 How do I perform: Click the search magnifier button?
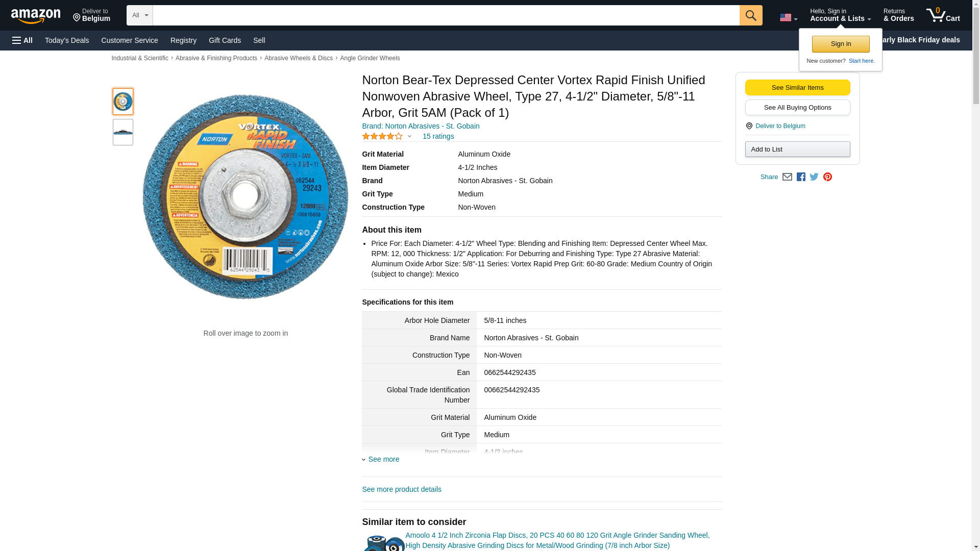750,15
